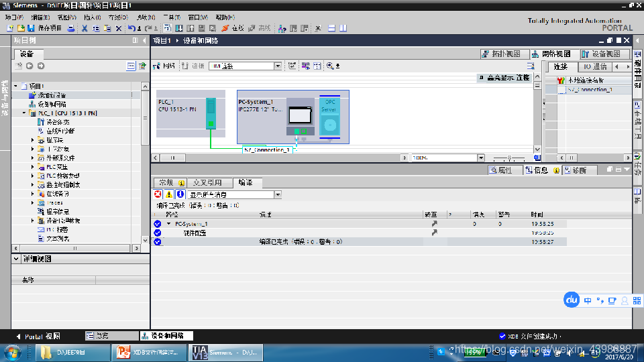The width and height of the screenshot is (644, 362).
Task: Select the OPC Server module in PC-System_1
Action: tap(330, 117)
